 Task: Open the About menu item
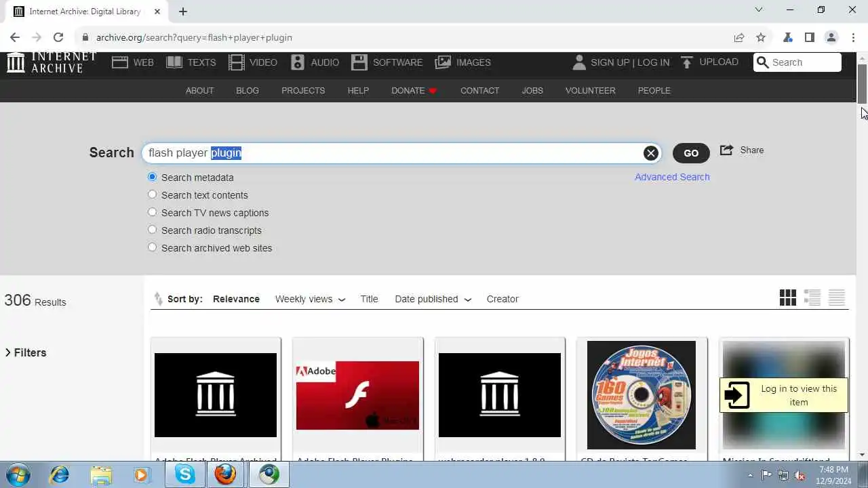199,90
